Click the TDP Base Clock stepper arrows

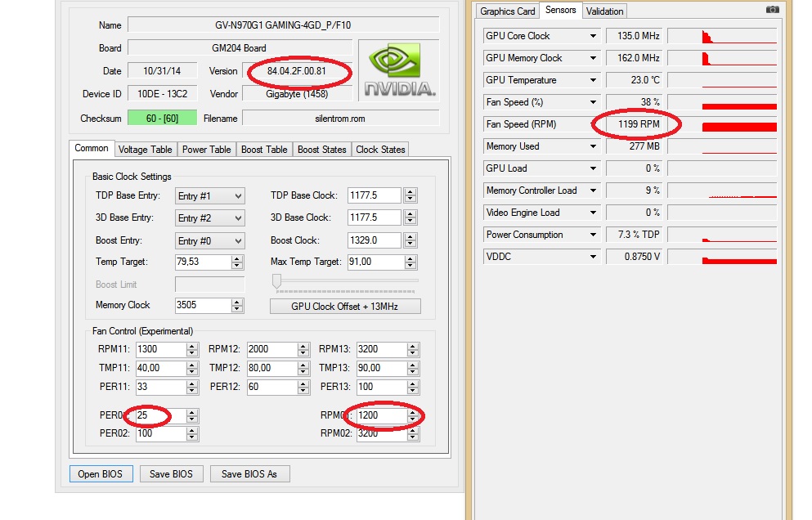coord(410,195)
